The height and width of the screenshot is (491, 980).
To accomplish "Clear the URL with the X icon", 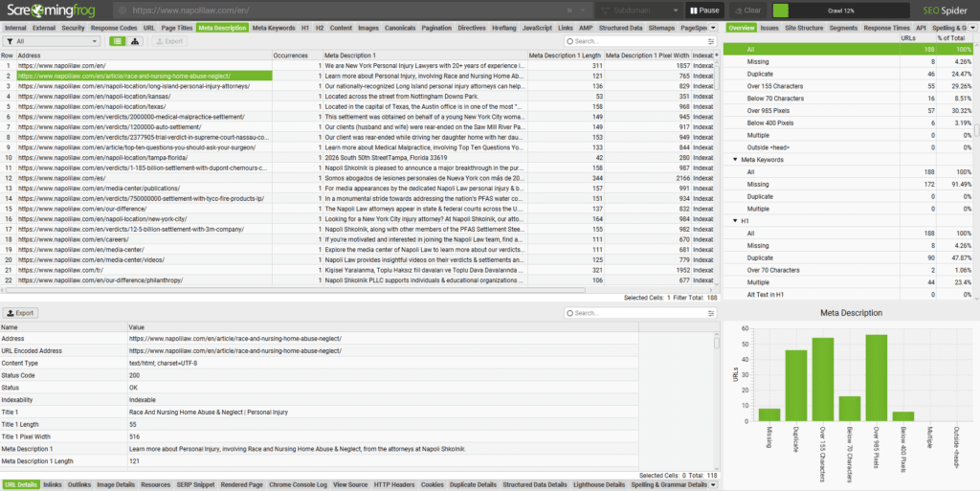I will tap(570, 11).
